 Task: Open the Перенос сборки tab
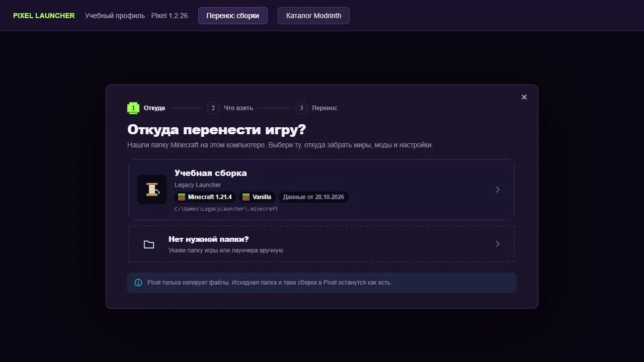click(x=232, y=16)
